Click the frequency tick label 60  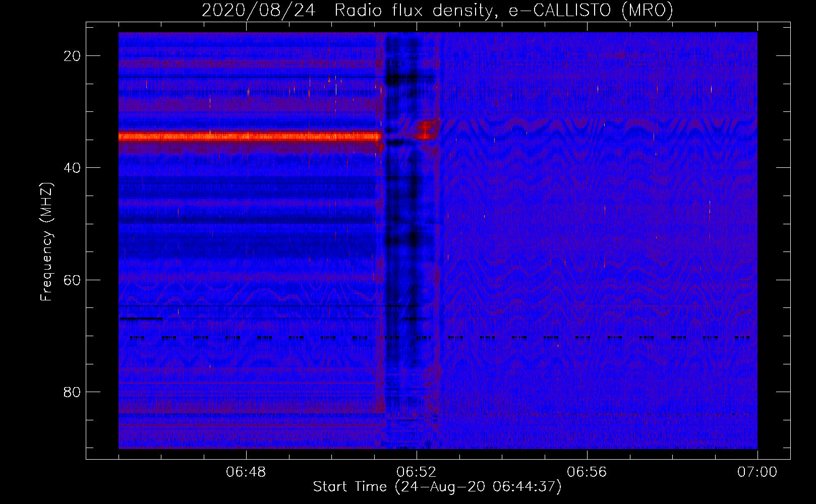pyautogui.click(x=72, y=280)
